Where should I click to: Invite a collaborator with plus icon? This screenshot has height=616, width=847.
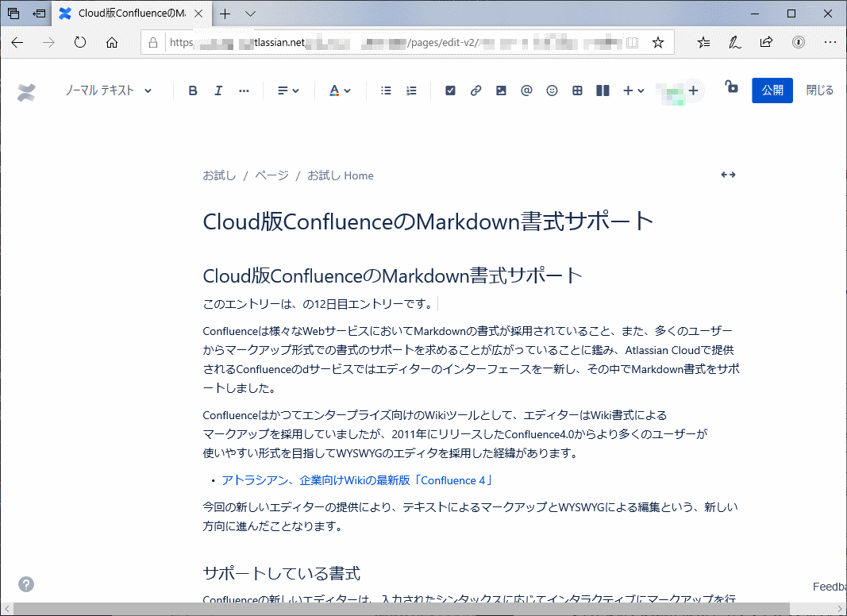[x=694, y=90]
